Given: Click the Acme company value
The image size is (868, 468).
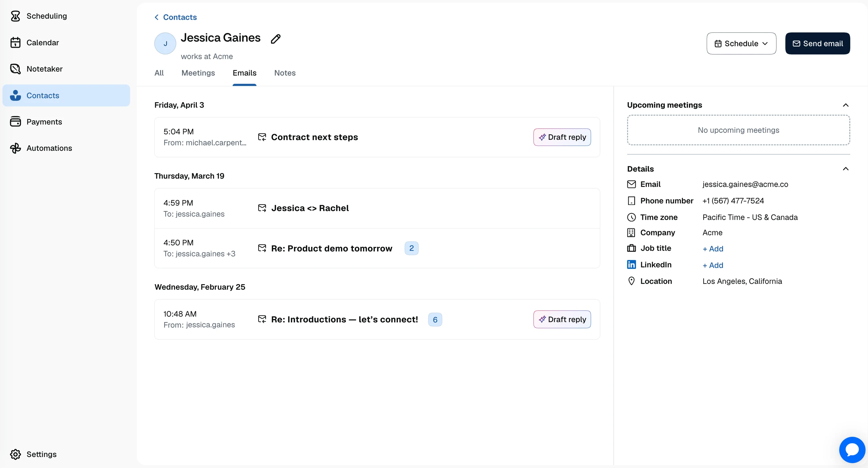Looking at the screenshot, I should (712, 233).
